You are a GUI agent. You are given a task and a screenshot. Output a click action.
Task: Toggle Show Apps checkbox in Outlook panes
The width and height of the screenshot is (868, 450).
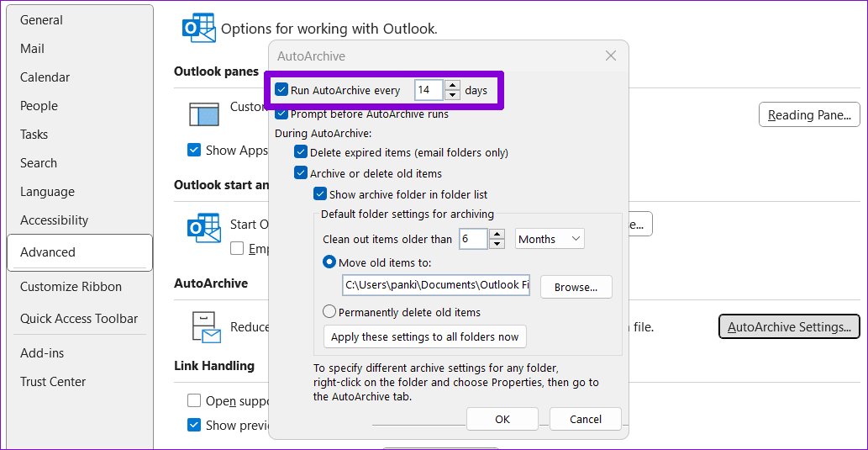(194, 150)
